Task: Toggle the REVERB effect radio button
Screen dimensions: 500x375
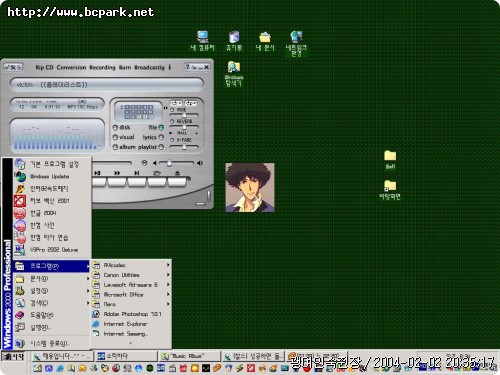Action: 172,122
